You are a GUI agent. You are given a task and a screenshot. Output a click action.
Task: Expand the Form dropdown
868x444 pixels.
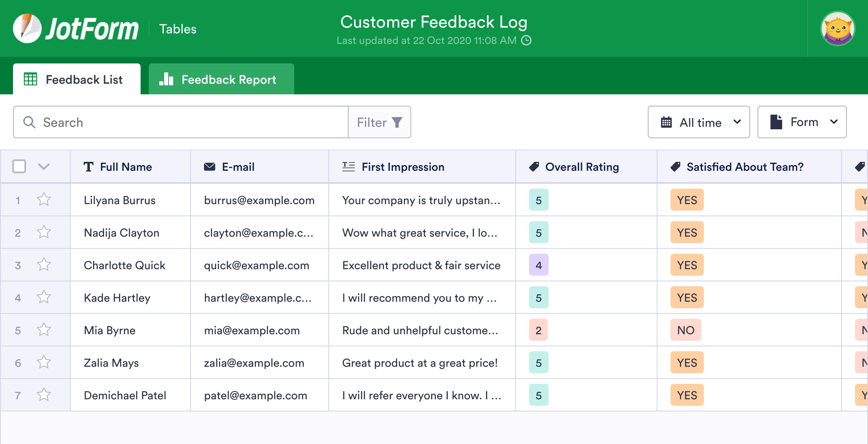tap(801, 122)
